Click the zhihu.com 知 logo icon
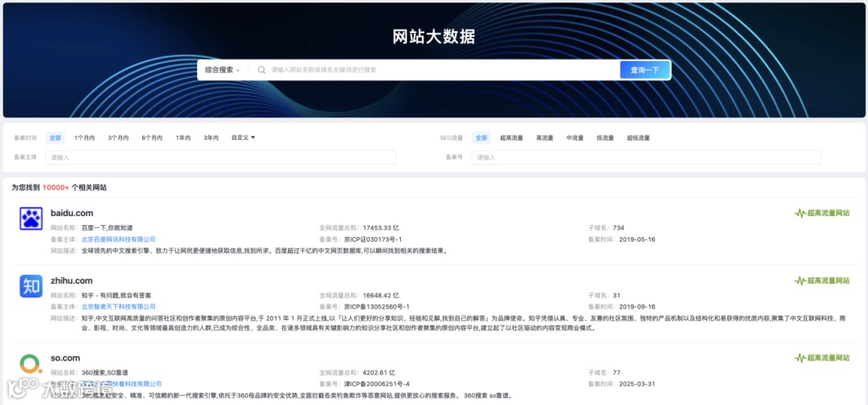The height and width of the screenshot is (405, 868). click(31, 286)
